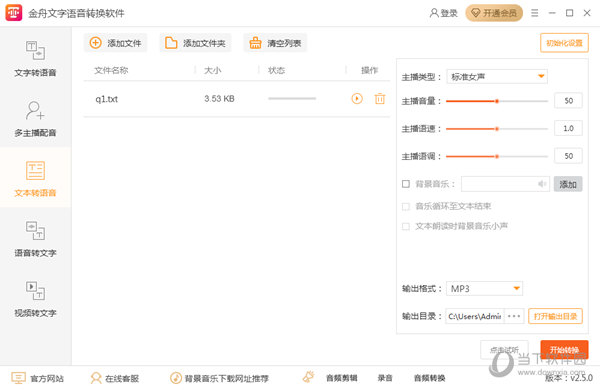The height and width of the screenshot is (390, 600).
Task: Click the app logo icon
Action: 13,13
